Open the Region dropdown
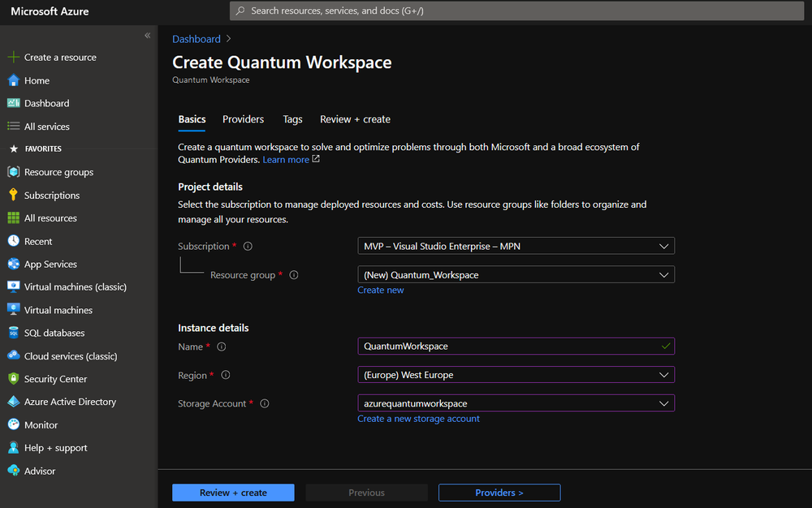The height and width of the screenshot is (508, 812). pyautogui.click(x=516, y=375)
